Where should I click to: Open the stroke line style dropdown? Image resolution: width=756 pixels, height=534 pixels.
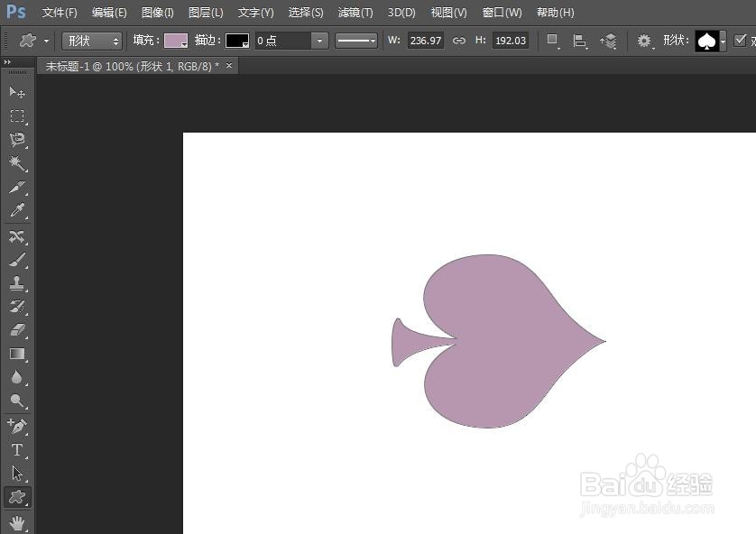[355, 41]
